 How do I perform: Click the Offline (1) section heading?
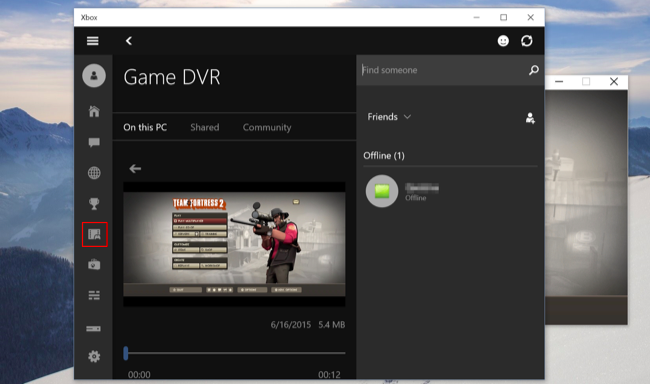[384, 156]
